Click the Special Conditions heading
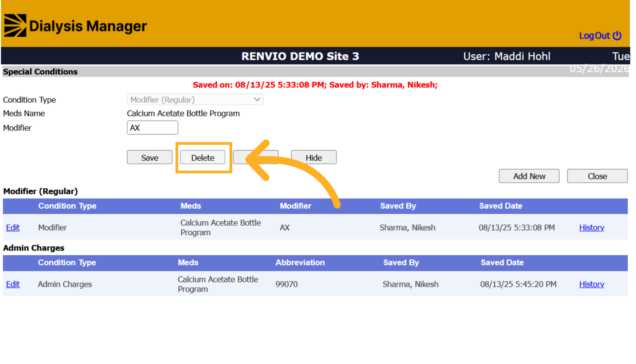636x364 pixels. pyautogui.click(x=40, y=72)
